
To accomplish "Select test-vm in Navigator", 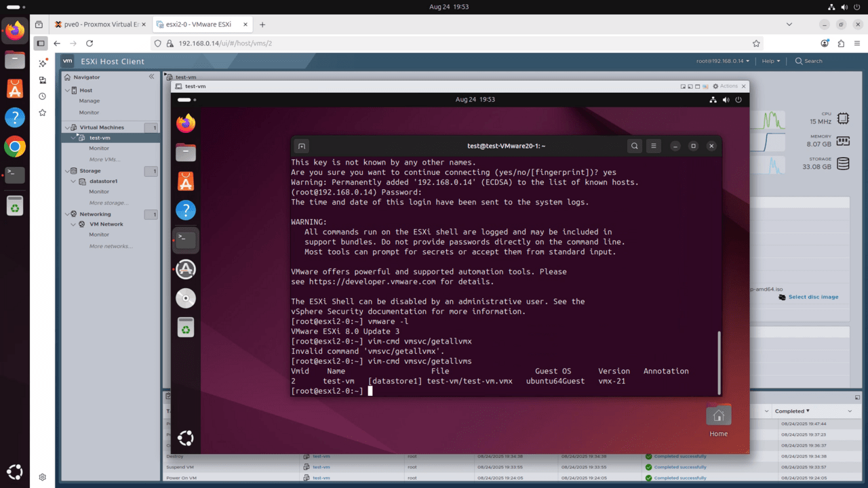I will [100, 138].
